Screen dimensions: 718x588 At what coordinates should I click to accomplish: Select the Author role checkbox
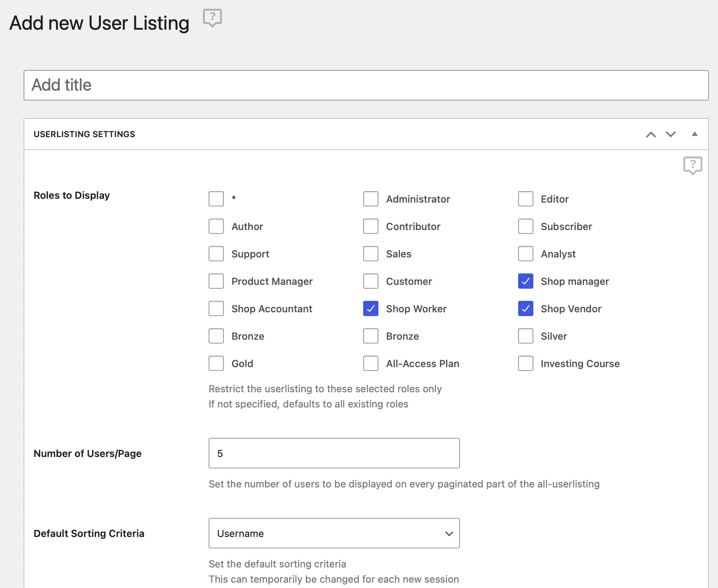(216, 226)
